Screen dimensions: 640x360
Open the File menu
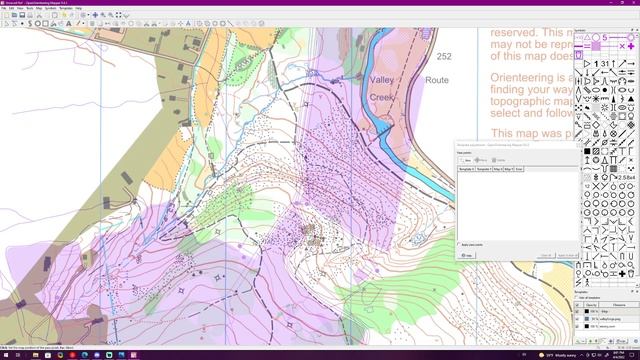[4, 8]
